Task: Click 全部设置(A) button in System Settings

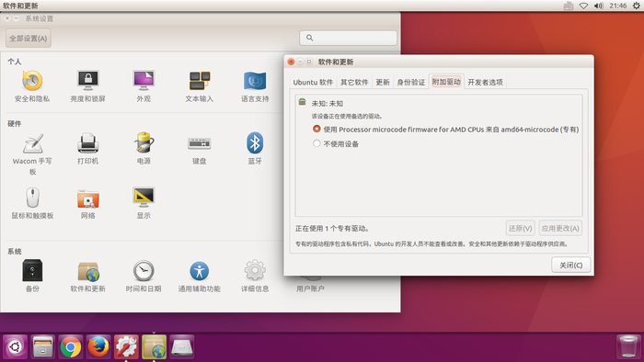Action: point(29,38)
